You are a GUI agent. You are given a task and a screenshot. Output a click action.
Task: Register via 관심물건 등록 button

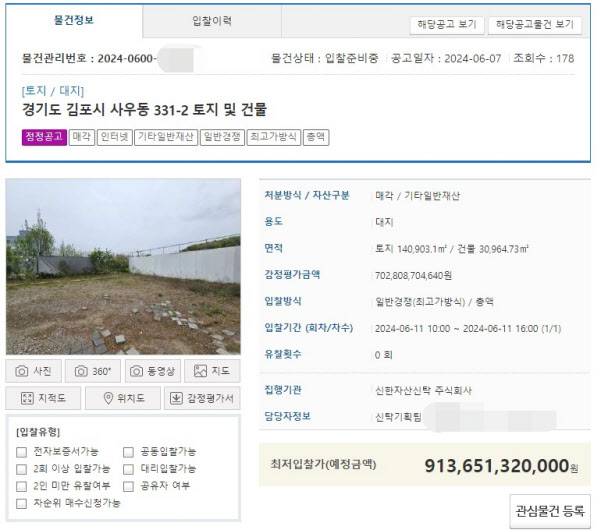550,511
